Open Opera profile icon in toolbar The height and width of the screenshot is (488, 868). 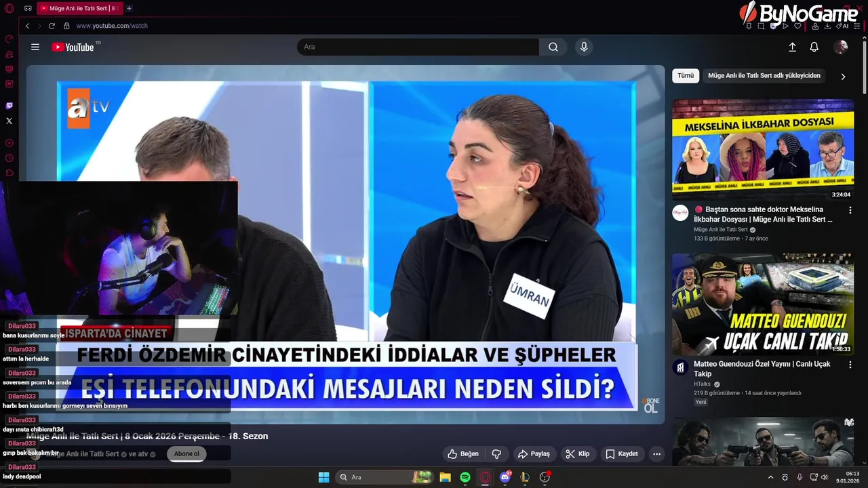814,26
